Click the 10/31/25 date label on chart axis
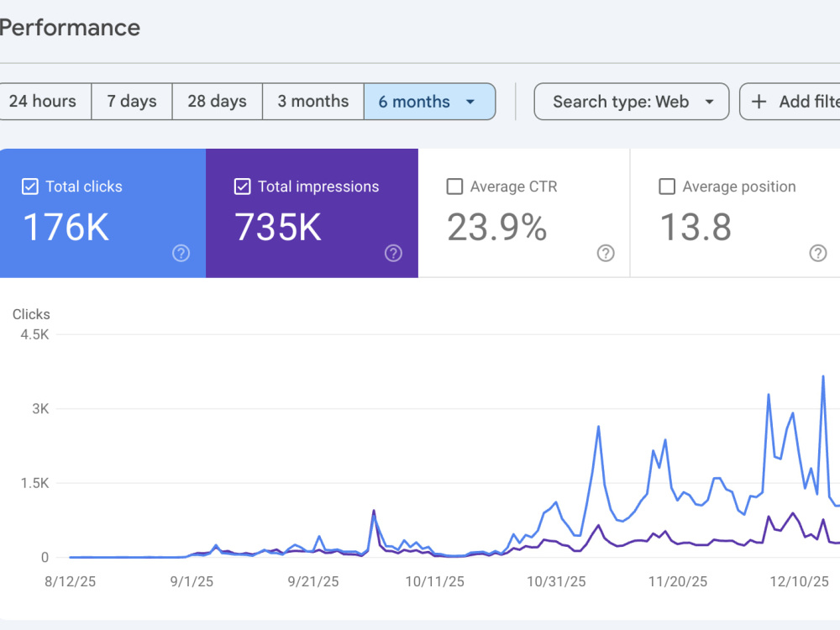Viewport: 840px width, 630px height. pos(556,581)
